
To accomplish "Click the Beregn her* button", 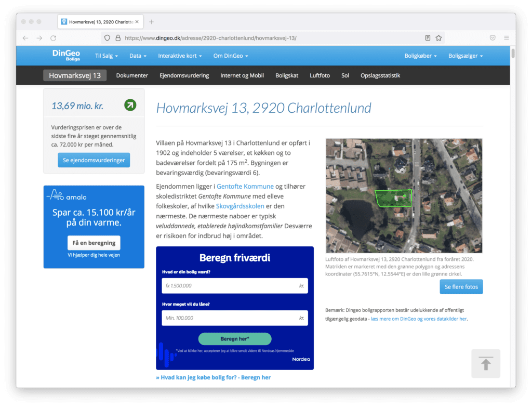I will (x=235, y=339).
